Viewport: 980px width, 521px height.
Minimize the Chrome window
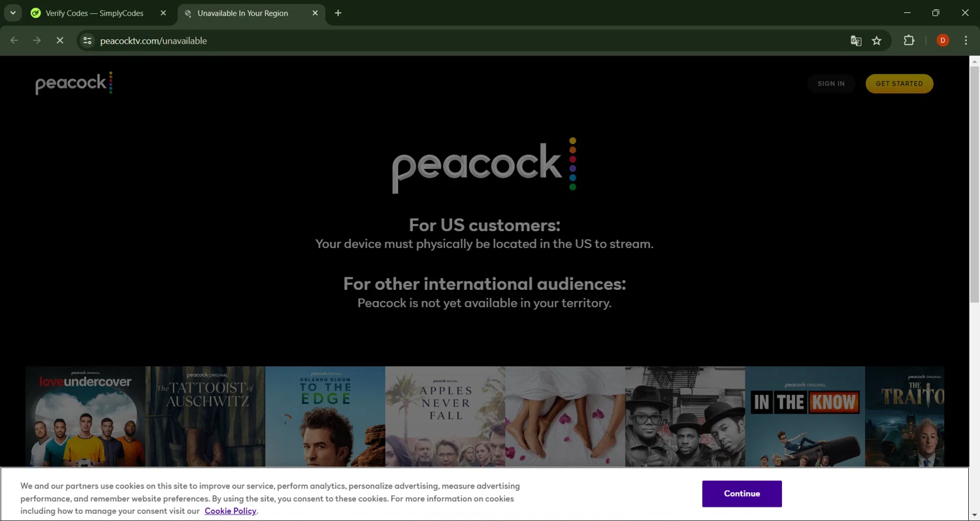[907, 13]
